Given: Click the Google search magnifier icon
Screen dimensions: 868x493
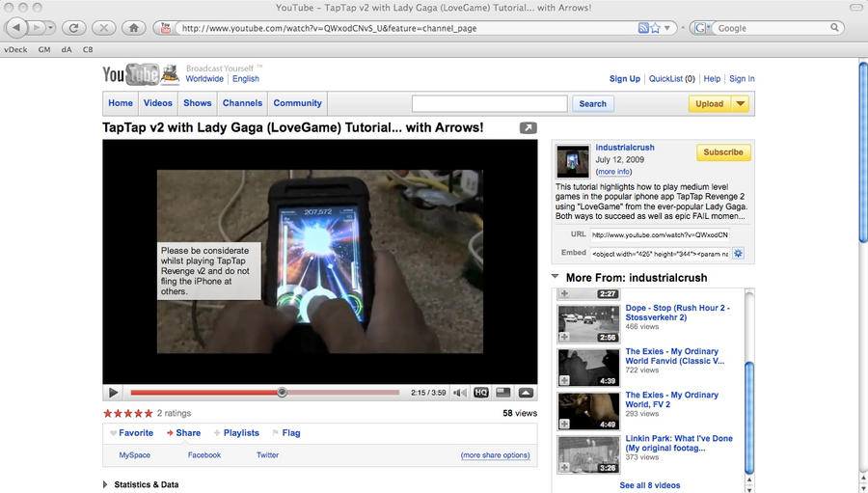Looking at the screenshot, I should [834, 27].
